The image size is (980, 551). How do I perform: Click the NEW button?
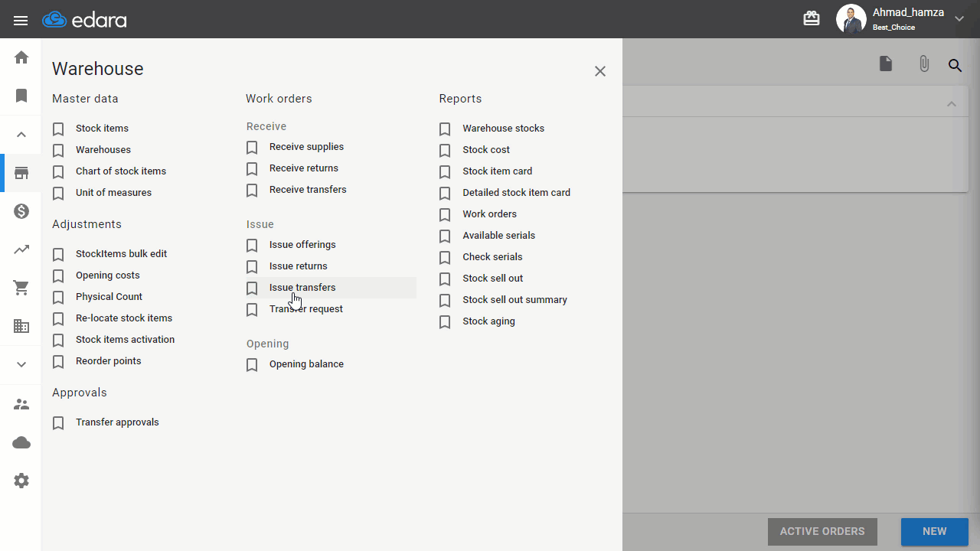(935, 531)
